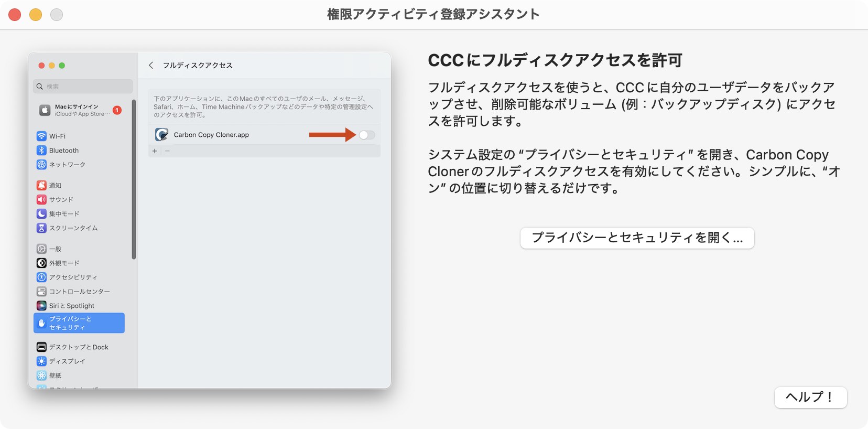Open the コントロールセンター icon
Screen dimensions: 868x429
(41, 291)
